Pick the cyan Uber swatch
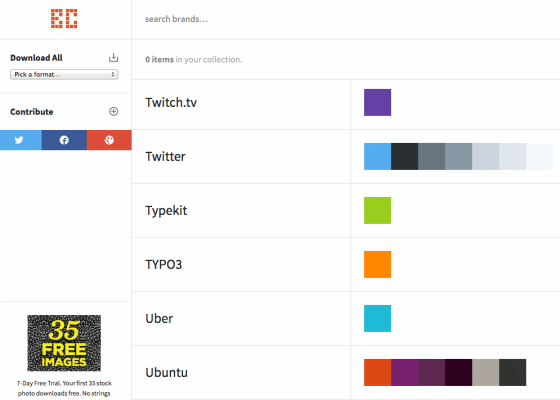This screenshot has height=400, width=560. click(378, 319)
